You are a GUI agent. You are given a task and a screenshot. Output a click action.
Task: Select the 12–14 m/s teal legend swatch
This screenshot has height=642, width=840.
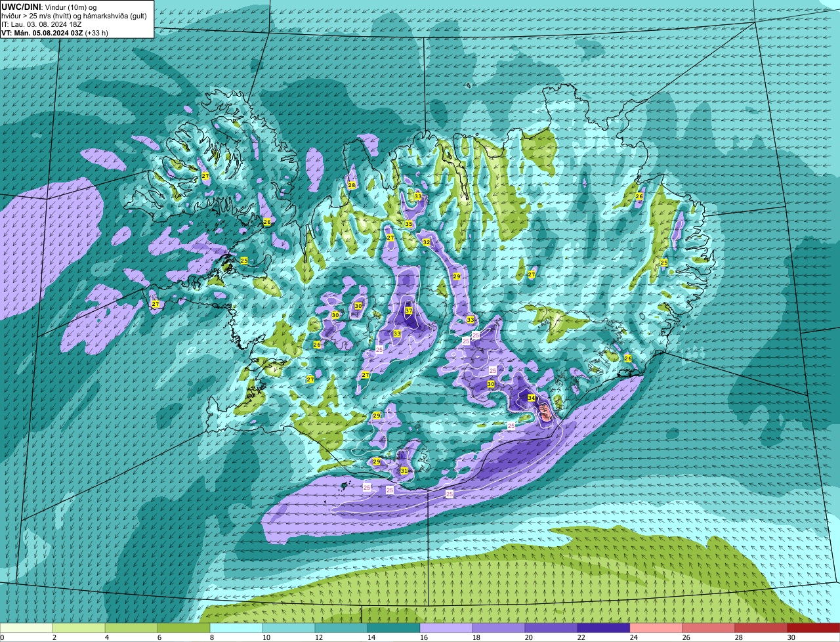(341, 628)
